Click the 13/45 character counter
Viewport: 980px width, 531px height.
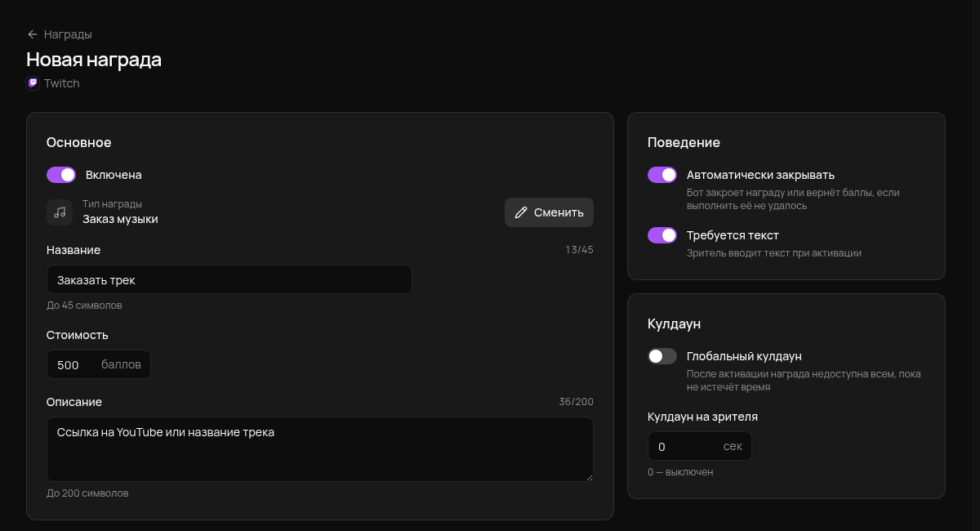point(580,250)
